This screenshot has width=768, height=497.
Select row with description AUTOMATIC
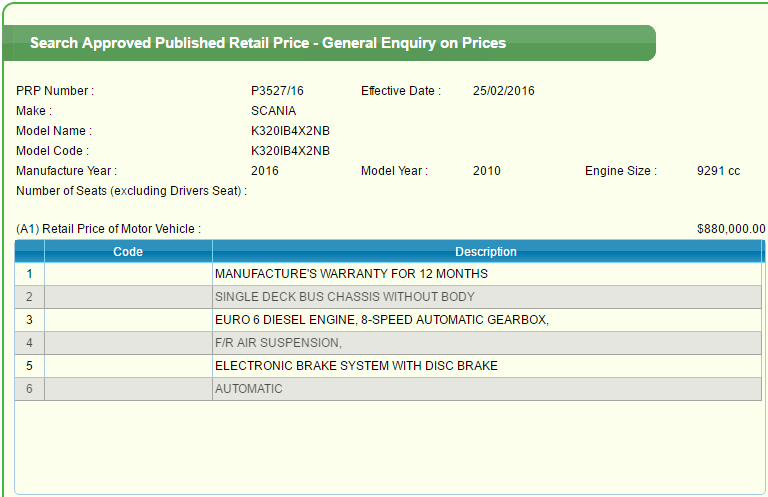point(388,389)
